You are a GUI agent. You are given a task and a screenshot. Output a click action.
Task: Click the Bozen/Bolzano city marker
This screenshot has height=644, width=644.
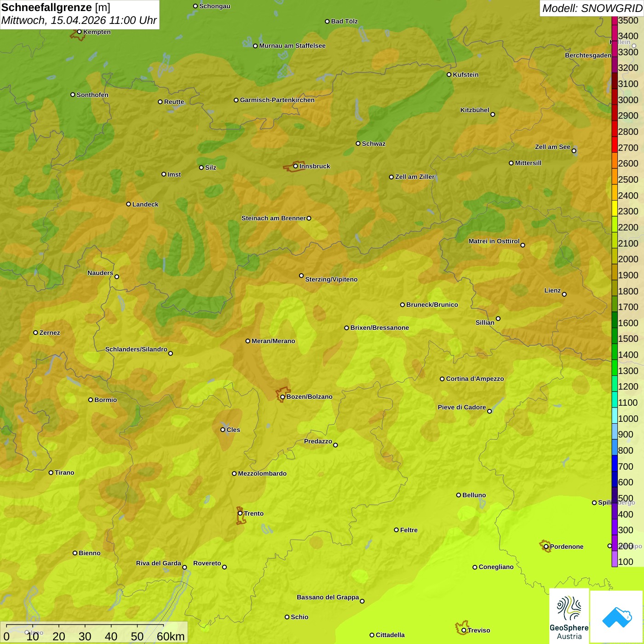click(x=283, y=397)
